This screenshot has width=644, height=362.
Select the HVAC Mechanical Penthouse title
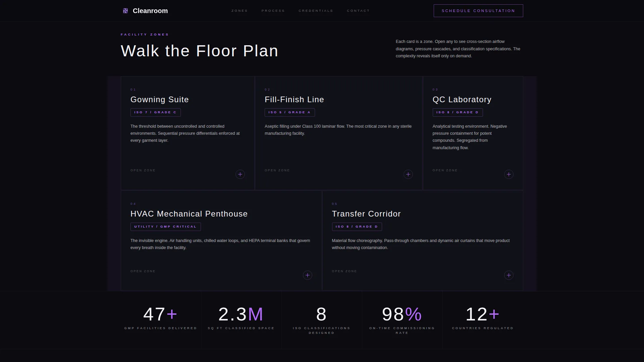[x=189, y=214]
